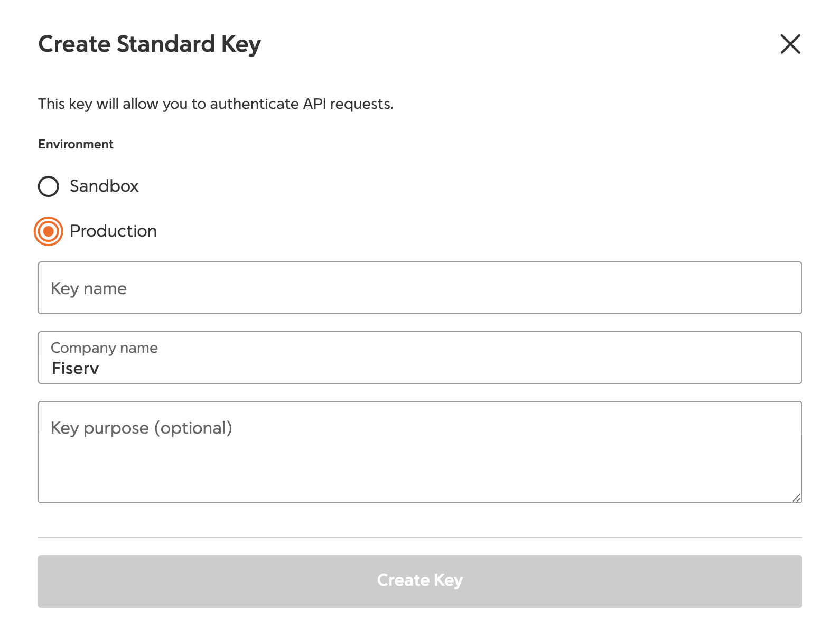The image size is (840, 638).
Task: Click the orange dot of the selected radio
Action: (49, 231)
